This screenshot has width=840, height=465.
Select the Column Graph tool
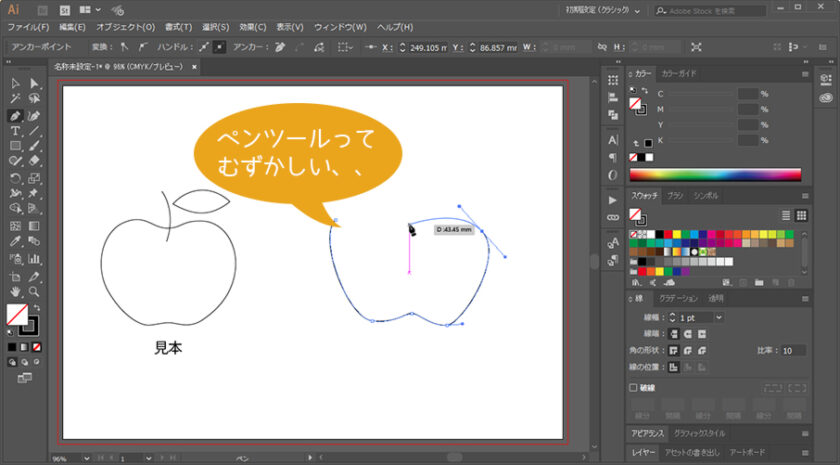point(34,259)
